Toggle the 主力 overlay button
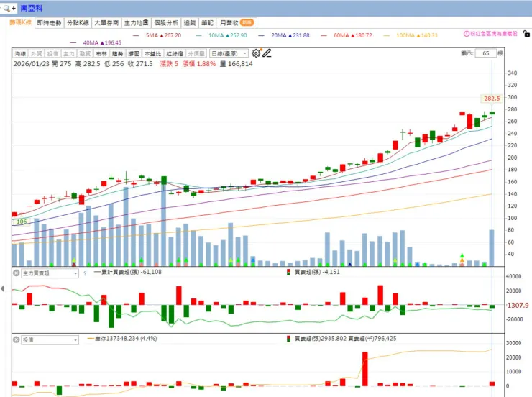The width and height of the screenshot is (532, 397). tap(69, 53)
